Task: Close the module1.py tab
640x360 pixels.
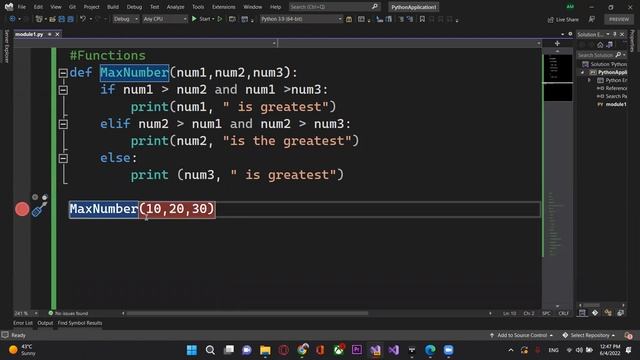Action: (58, 35)
